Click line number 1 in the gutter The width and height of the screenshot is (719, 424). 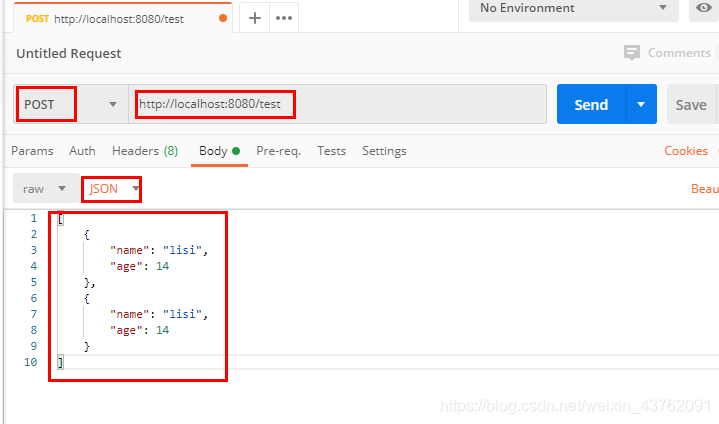click(x=33, y=218)
